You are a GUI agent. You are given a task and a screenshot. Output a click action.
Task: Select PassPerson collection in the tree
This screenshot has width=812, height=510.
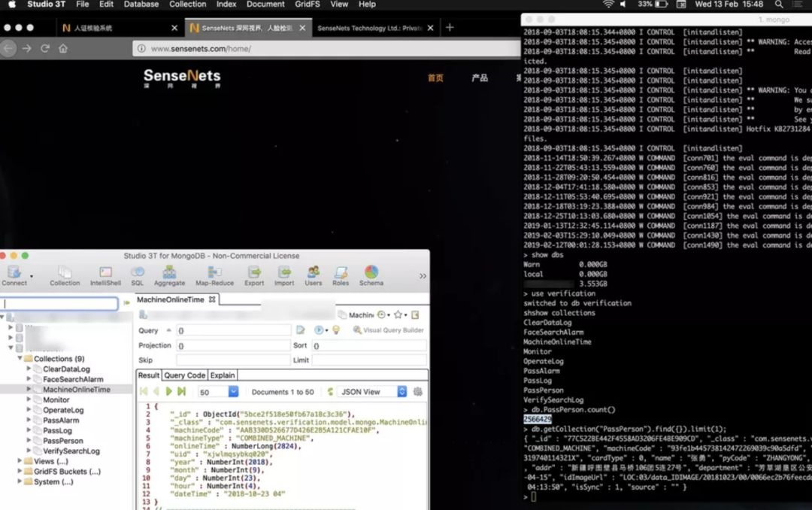pyautogui.click(x=62, y=441)
